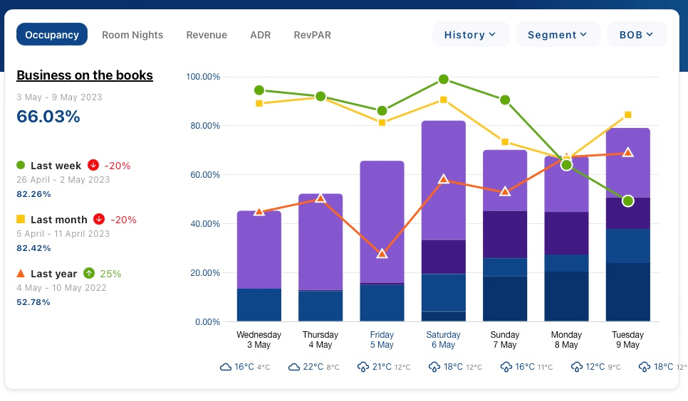Click the Friday 5 May axis label
The height and width of the screenshot is (401, 688).
click(x=382, y=339)
